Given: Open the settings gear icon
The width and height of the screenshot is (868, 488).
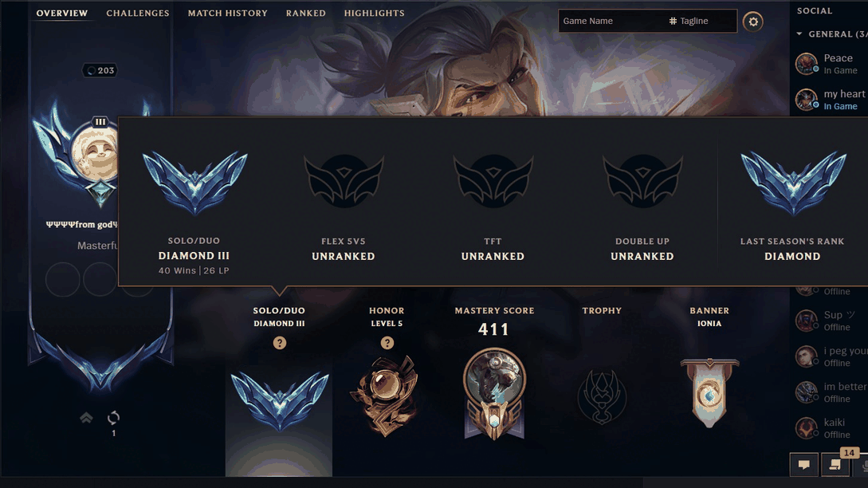Looking at the screenshot, I should coord(753,22).
